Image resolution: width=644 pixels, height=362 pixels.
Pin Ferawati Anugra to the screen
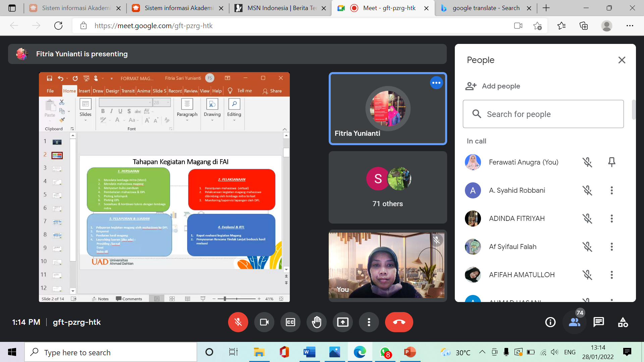click(611, 162)
